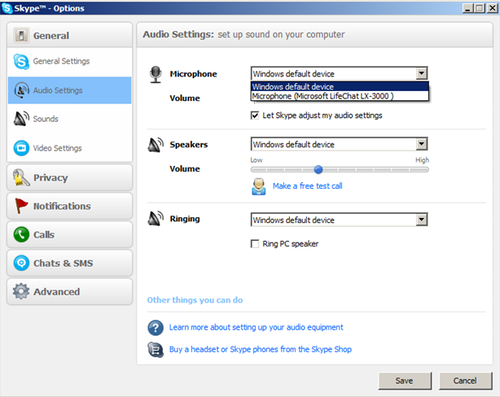Image resolution: width=500 pixels, height=397 pixels.
Task: Open General Settings page
Action: [69, 61]
